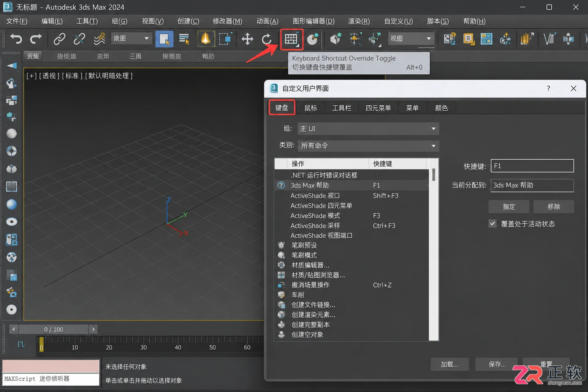
Task: Choose the Bind to Space Warp icon
Action: pyautogui.click(x=99, y=39)
